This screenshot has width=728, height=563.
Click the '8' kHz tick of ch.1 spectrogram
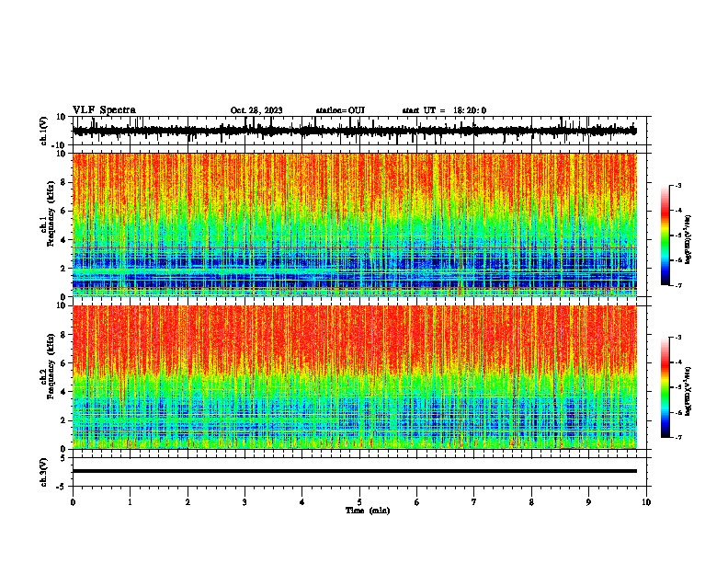coord(64,182)
